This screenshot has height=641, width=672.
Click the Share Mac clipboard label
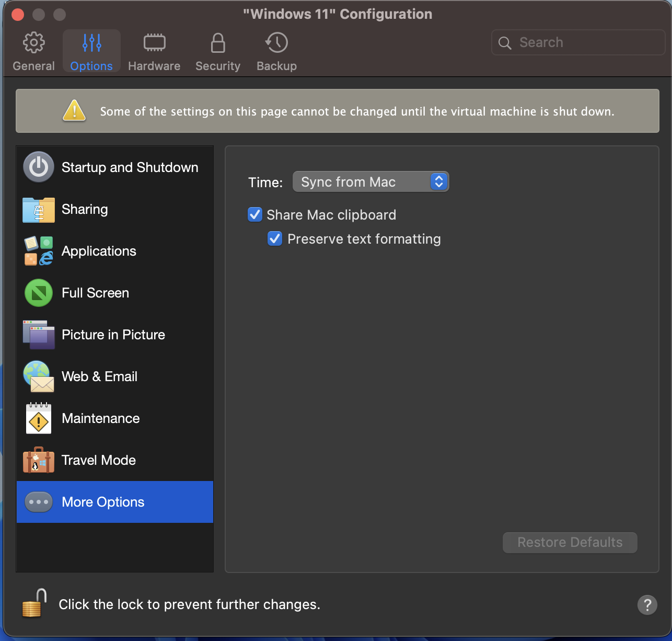(331, 215)
